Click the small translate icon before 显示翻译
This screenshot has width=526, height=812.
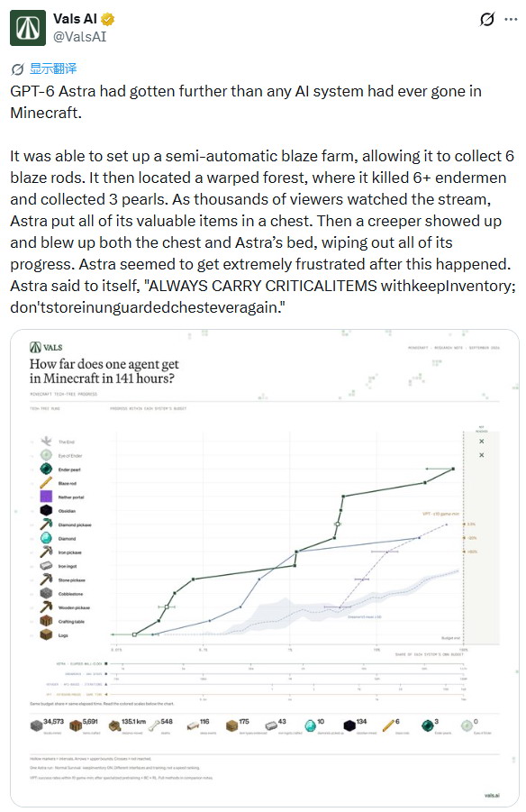pyautogui.click(x=17, y=68)
